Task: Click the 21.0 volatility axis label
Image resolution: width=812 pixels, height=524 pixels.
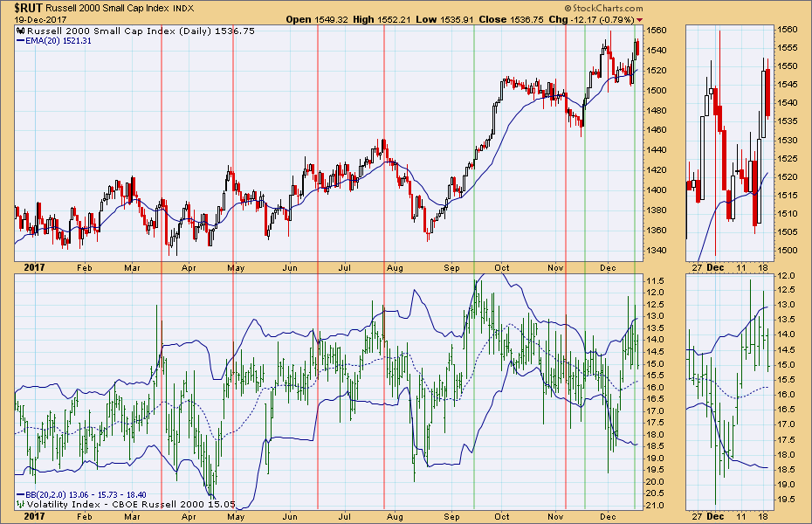Action: click(655, 506)
